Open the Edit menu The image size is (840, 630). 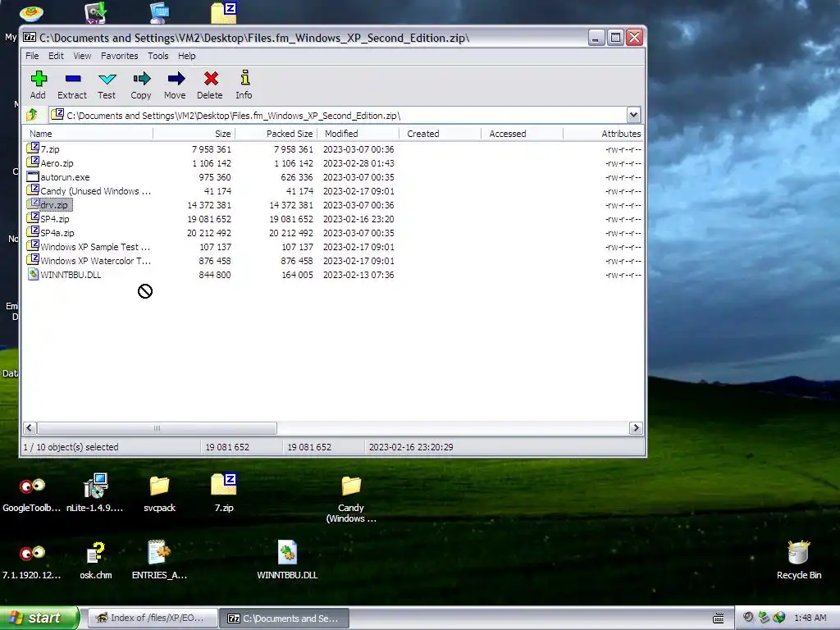(x=56, y=56)
